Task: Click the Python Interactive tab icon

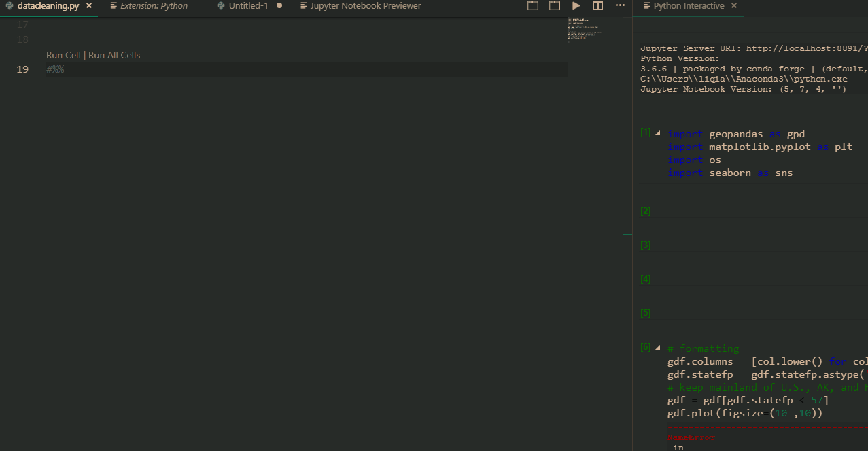Action: click(646, 6)
